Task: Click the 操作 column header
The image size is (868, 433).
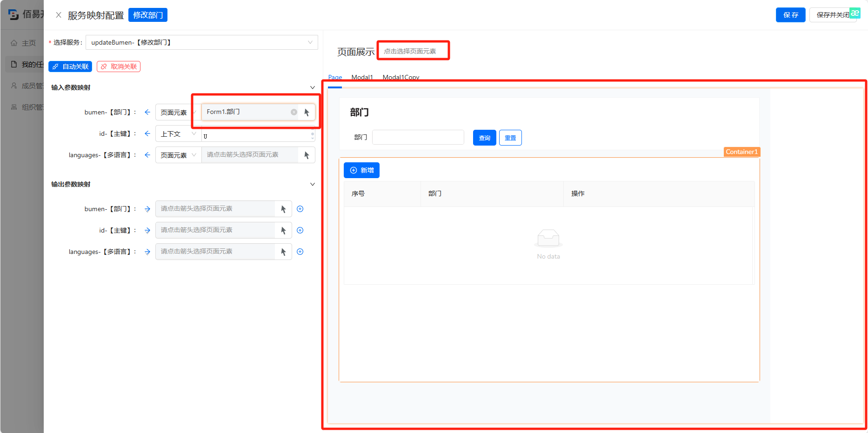Action: [659, 193]
